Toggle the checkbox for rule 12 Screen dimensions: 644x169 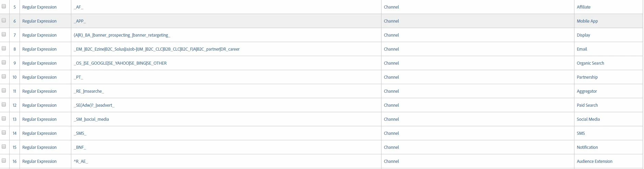click(x=4, y=104)
